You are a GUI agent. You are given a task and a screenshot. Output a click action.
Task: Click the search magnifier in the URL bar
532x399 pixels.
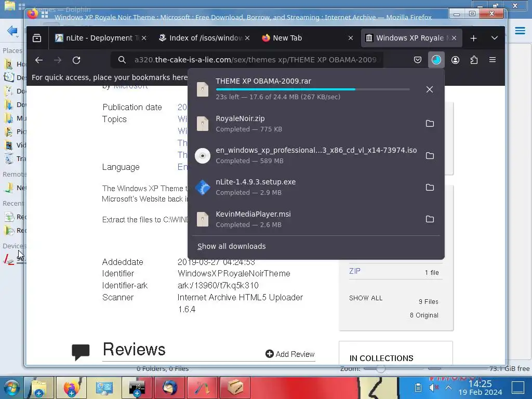click(122, 60)
